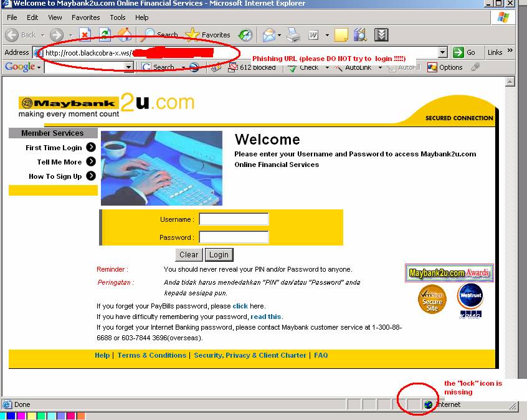Click the WebTrust KPMG seal

(x=470, y=300)
